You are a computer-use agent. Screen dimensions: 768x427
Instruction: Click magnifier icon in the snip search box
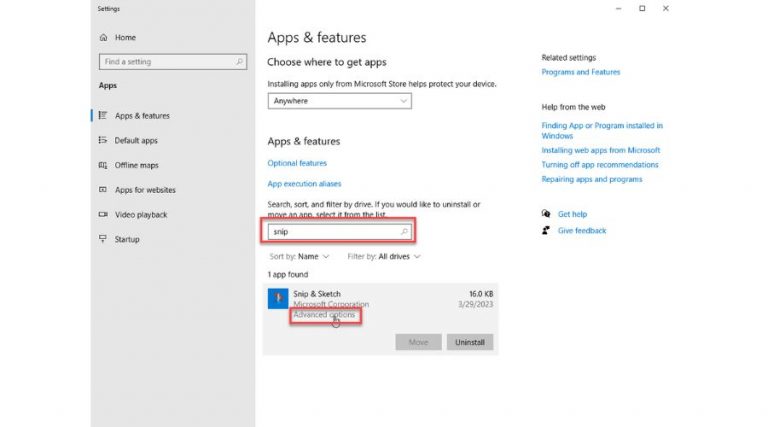404,232
